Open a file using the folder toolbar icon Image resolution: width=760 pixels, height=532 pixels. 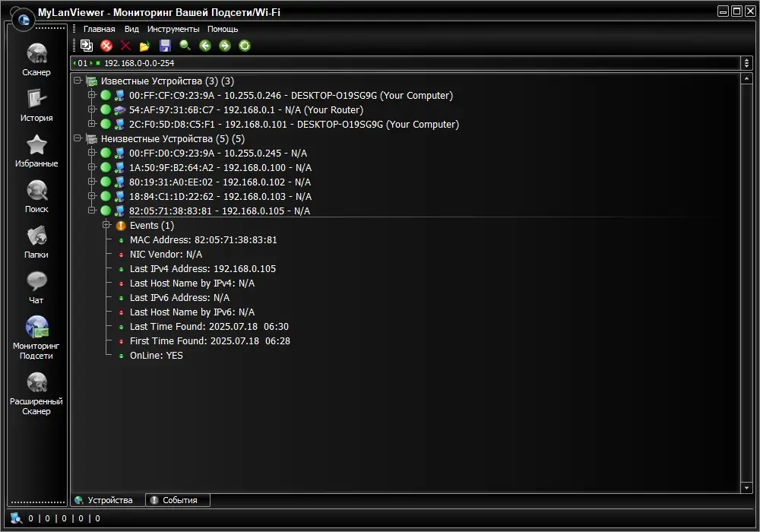144,46
